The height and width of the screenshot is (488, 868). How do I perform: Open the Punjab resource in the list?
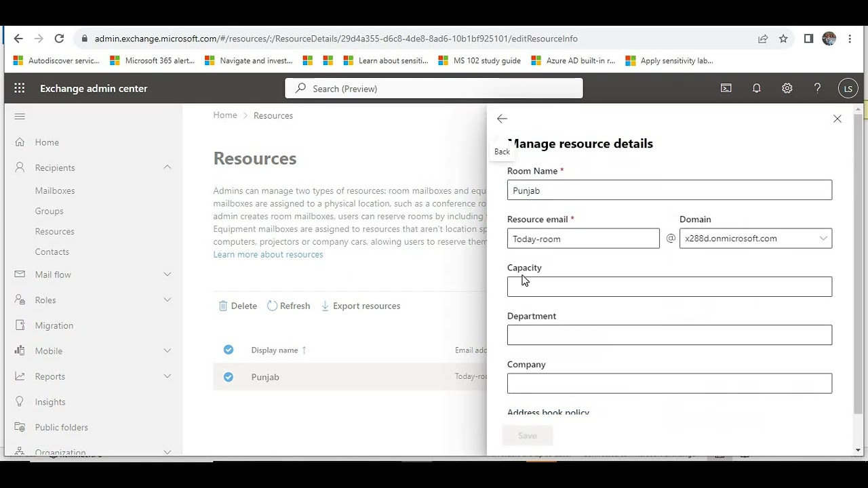pos(265,377)
